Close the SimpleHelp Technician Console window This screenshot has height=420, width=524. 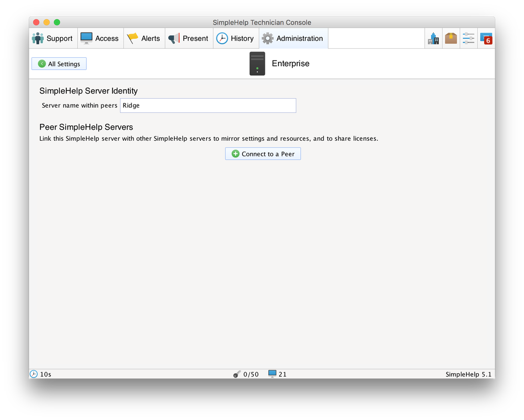tap(36, 23)
